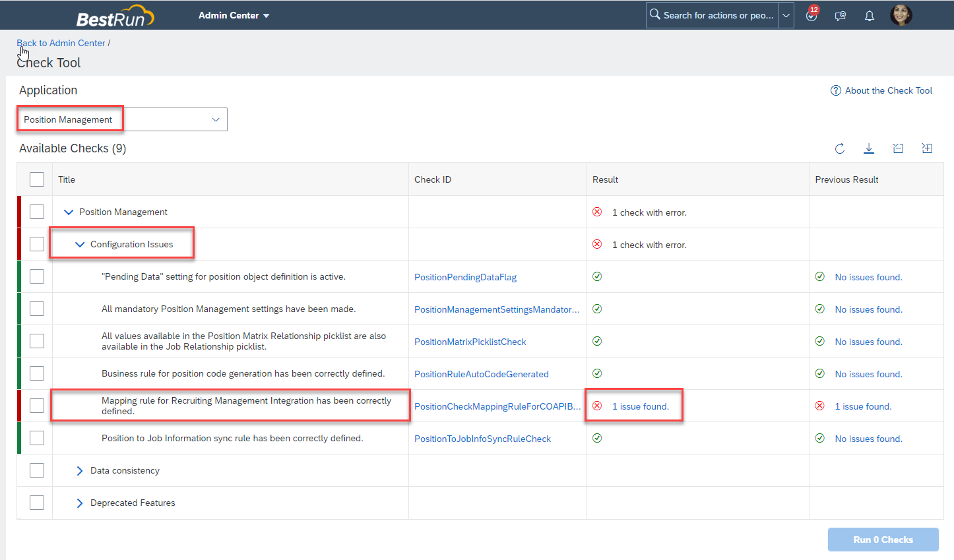
Task: Open the 1 issue found link in Previous Result column
Action: coord(863,406)
